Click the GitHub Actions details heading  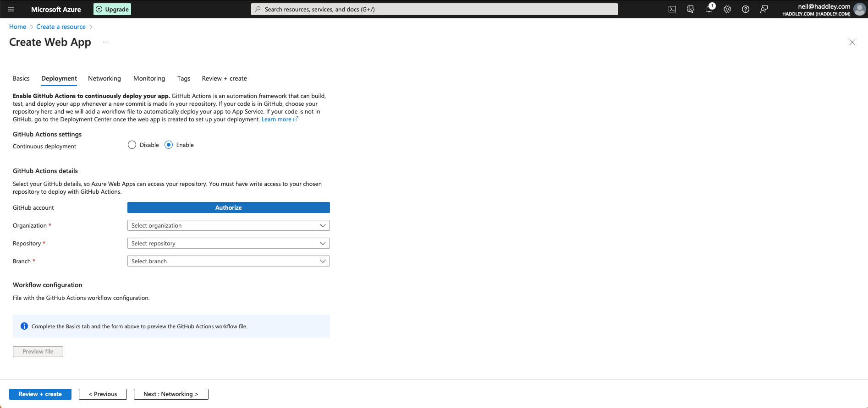[x=45, y=171]
